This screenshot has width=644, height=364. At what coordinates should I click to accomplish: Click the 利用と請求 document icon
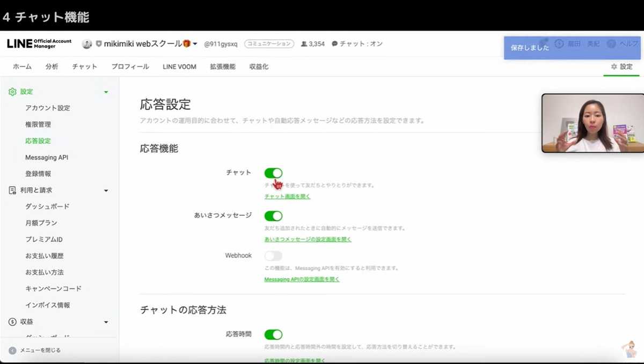pos(12,190)
